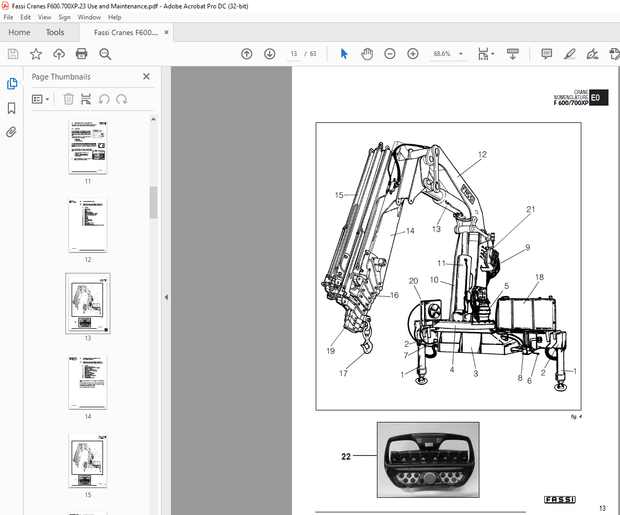Go to previous page arrow

[x=247, y=54]
